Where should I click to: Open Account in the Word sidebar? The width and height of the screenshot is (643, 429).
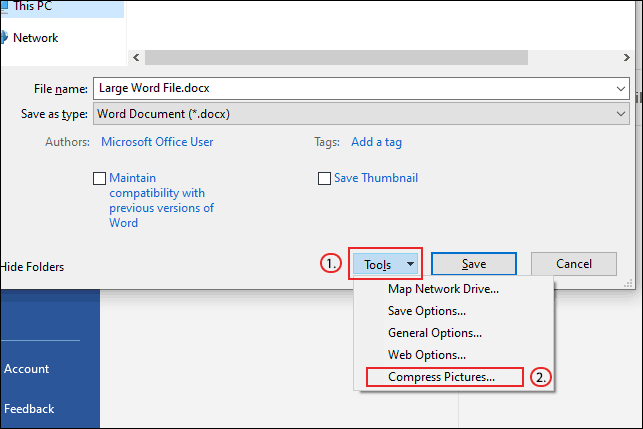click(x=27, y=369)
